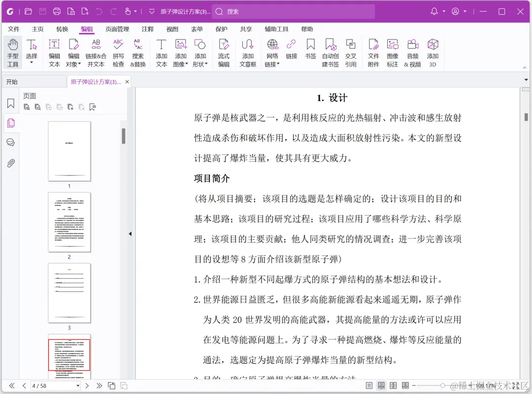Open the page number dropdown
The width and height of the screenshot is (532, 394).
click(x=78, y=386)
